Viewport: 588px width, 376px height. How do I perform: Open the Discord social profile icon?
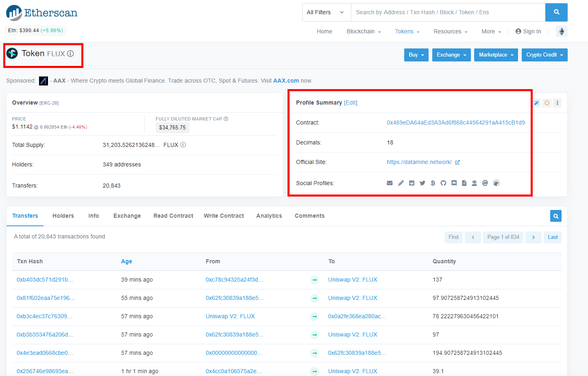pos(454,183)
